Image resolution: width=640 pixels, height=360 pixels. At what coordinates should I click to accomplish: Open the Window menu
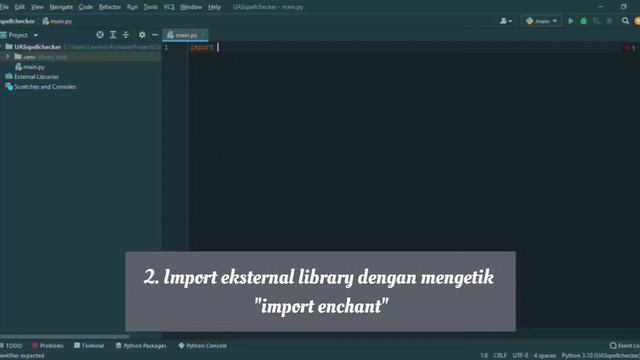(x=191, y=7)
